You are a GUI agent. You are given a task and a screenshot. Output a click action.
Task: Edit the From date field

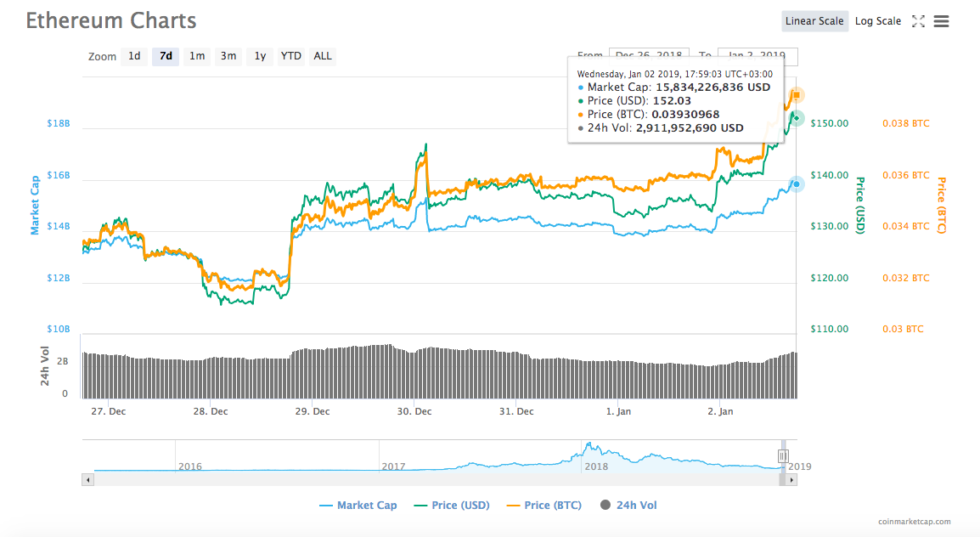[x=649, y=53]
